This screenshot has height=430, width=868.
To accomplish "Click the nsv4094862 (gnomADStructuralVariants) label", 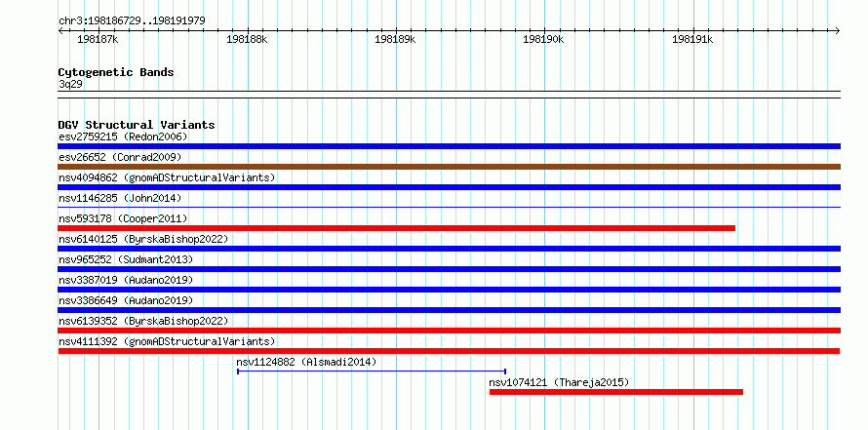I will click(x=167, y=177).
